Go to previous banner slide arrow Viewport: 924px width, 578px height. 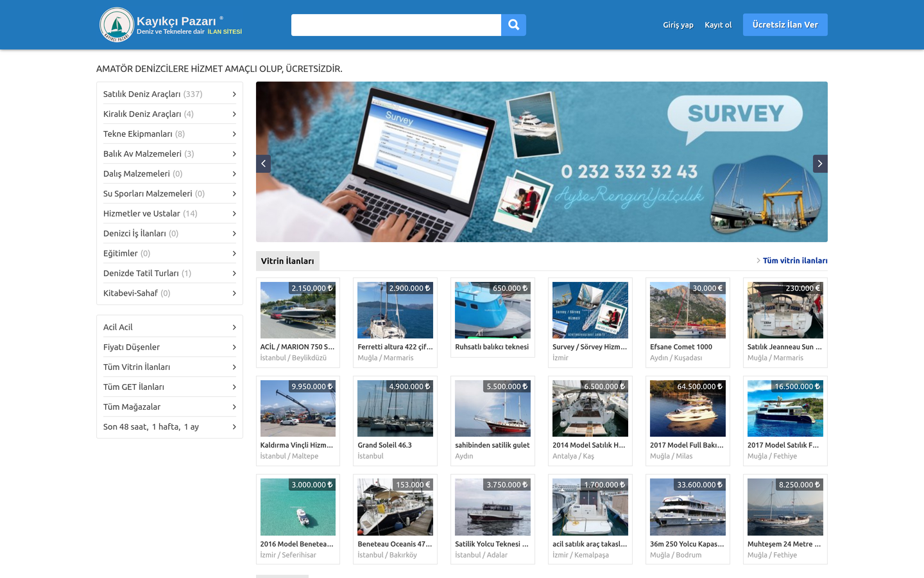tap(263, 164)
